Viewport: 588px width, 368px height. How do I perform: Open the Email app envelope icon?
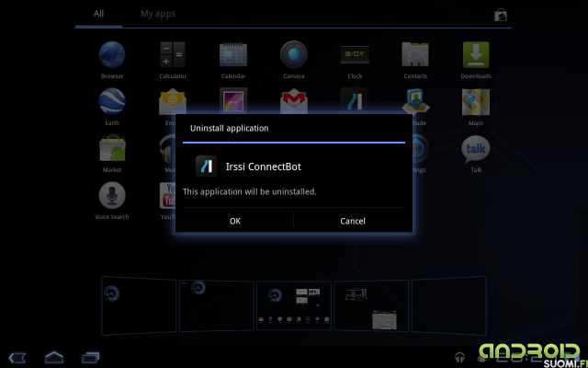(173, 101)
